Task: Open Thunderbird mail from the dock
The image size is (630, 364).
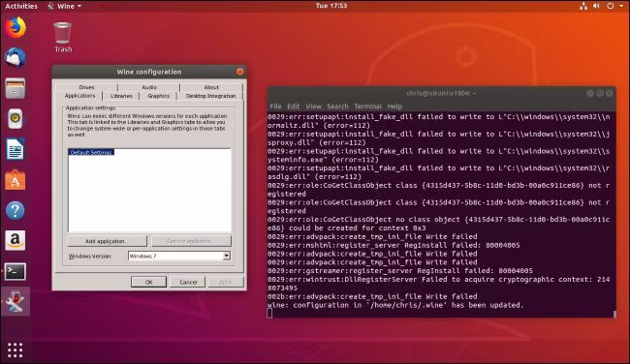Action: coord(16,58)
